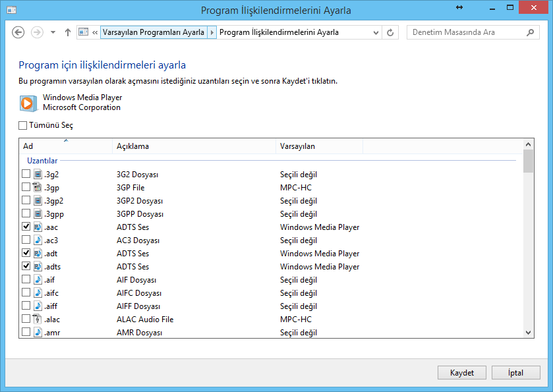The width and height of the screenshot is (553, 392).
Task: Click the .aif music note icon
Action: [x=38, y=279]
